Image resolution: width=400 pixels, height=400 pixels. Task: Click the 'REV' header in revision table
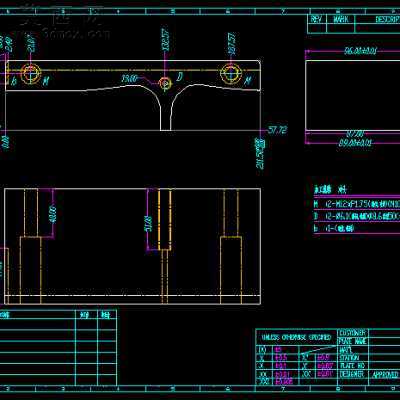tap(316, 19)
